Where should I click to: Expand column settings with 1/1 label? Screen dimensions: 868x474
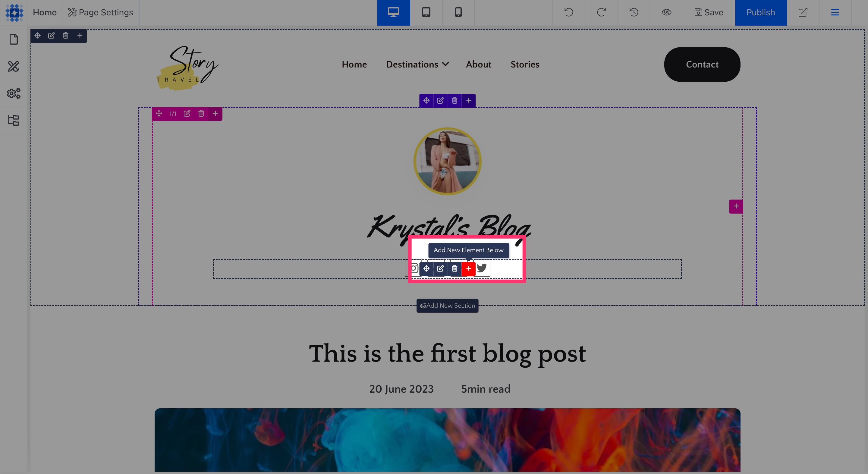click(173, 114)
